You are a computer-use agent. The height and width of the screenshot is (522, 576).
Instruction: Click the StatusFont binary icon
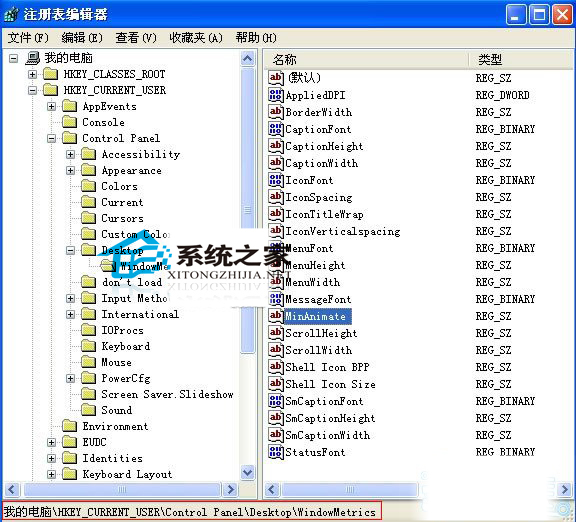click(276, 452)
